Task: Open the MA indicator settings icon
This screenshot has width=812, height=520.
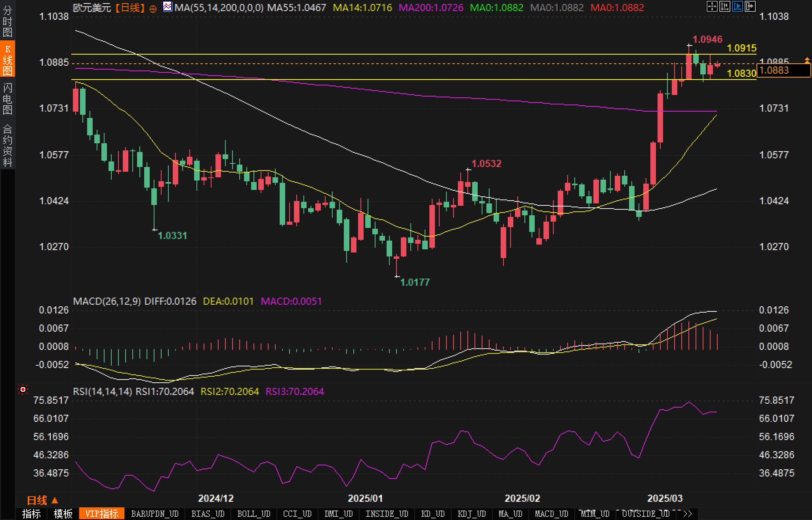Action: pyautogui.click(x=168, y=7)
